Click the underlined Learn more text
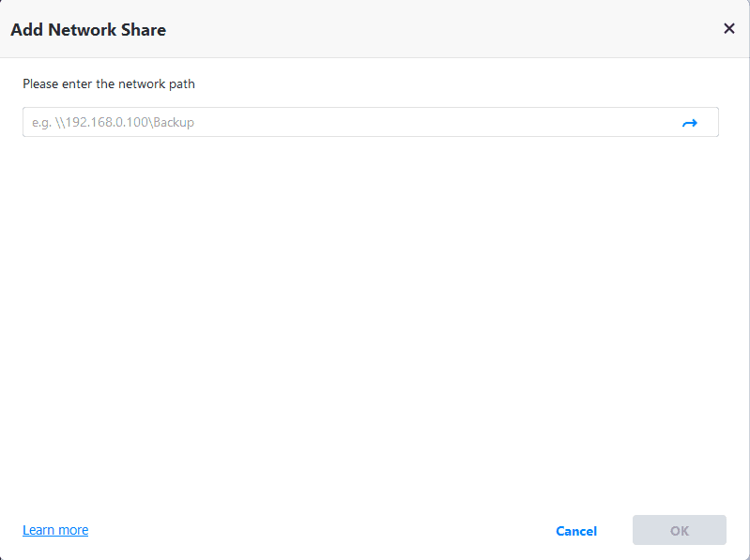 click(x=55, y=530)
